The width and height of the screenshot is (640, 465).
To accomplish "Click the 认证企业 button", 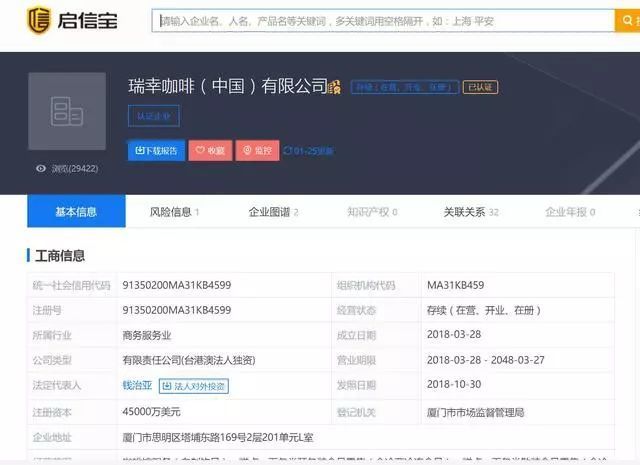I will (x=154, y=116).
